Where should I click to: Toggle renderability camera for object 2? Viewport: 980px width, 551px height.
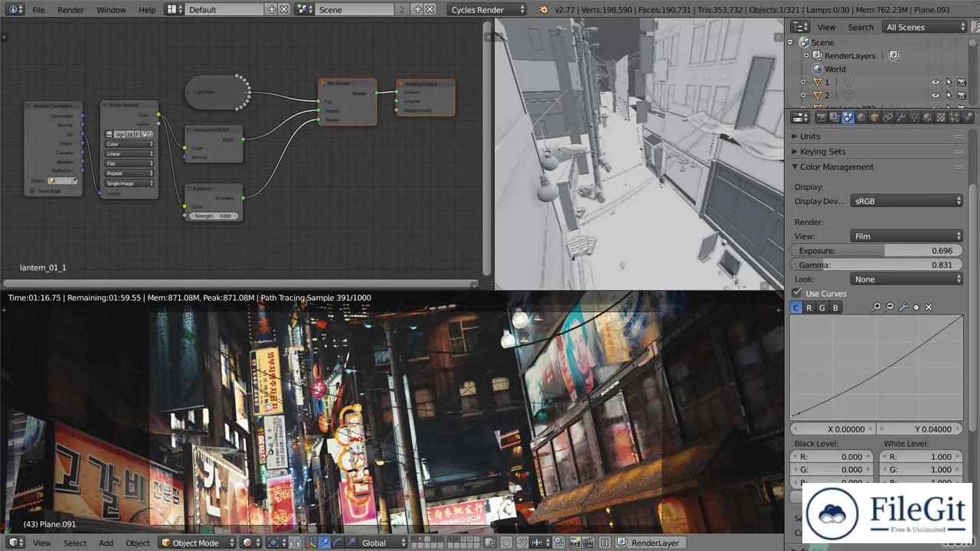(962, 95)
